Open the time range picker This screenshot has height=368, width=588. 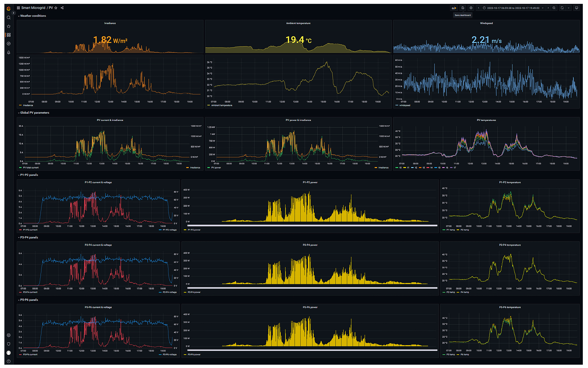(x=513, y=8)
